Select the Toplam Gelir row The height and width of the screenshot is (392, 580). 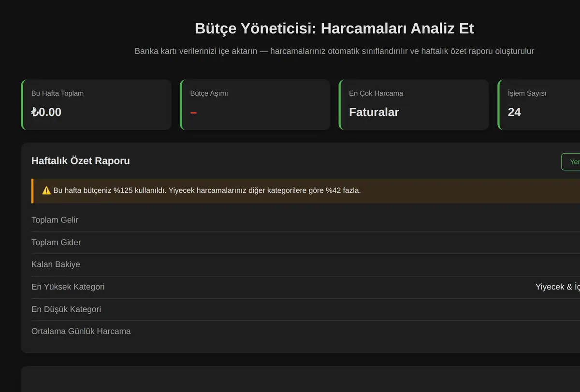(305, 220)
